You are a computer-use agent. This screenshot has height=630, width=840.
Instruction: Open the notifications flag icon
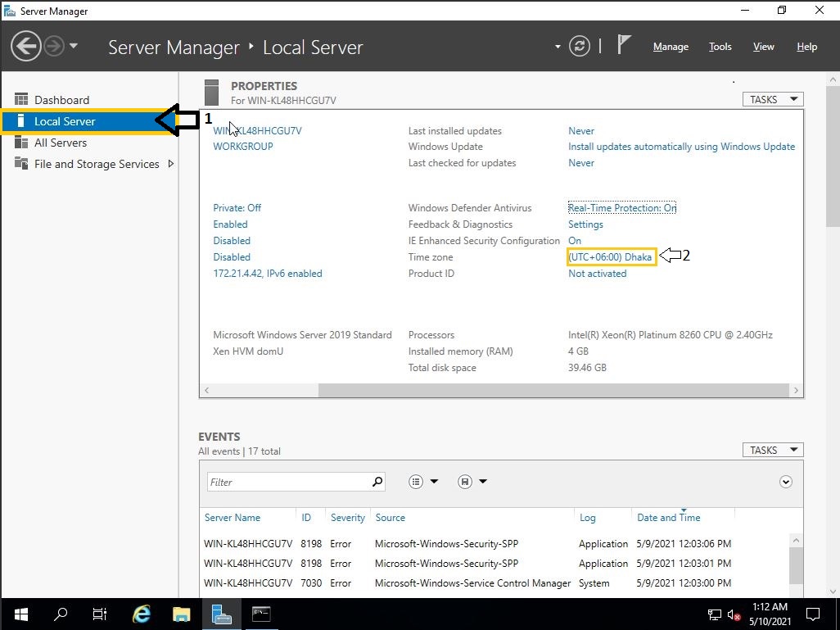624,45
